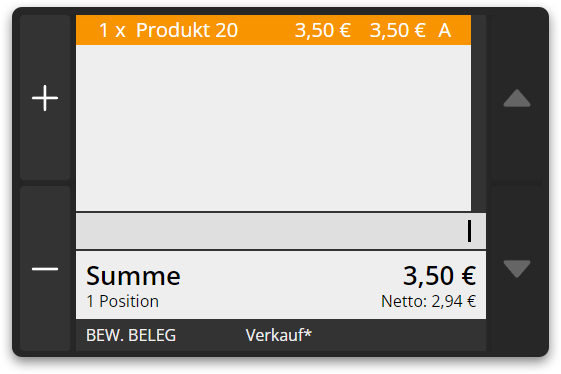Click the line total 3,50 € beside tax code
This screenshot has width=561, height=374.
pyautogui.click(x=397, y=30)
